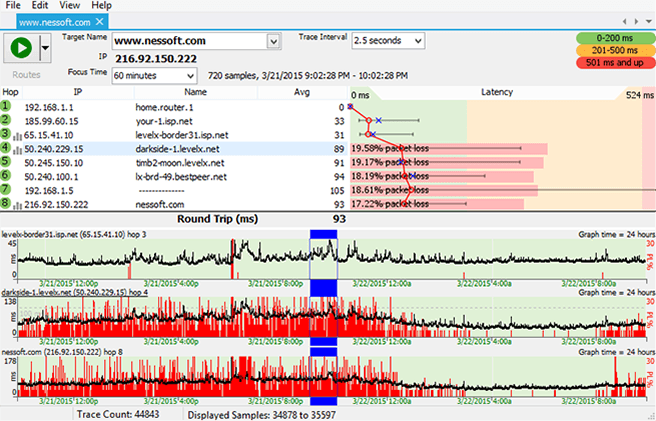The width and height of the screenshot is (656, 421).
Task: Open the View menu
Action: (70, 6)
